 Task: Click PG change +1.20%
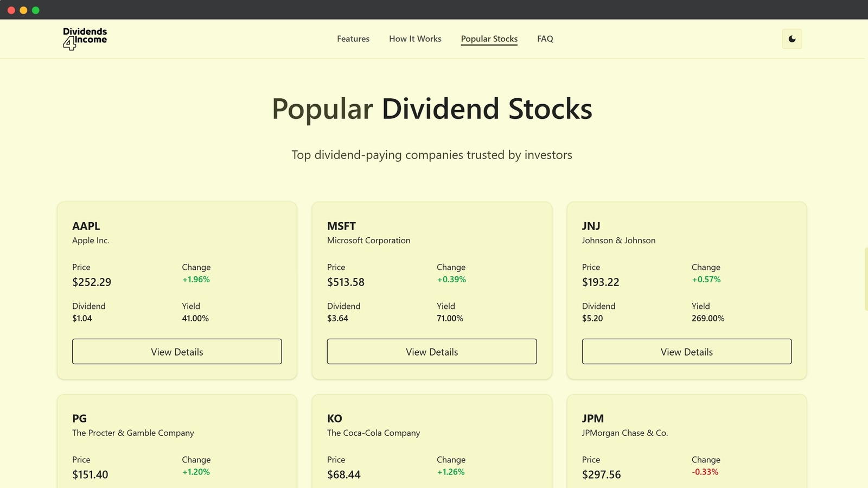pos(196,472)
